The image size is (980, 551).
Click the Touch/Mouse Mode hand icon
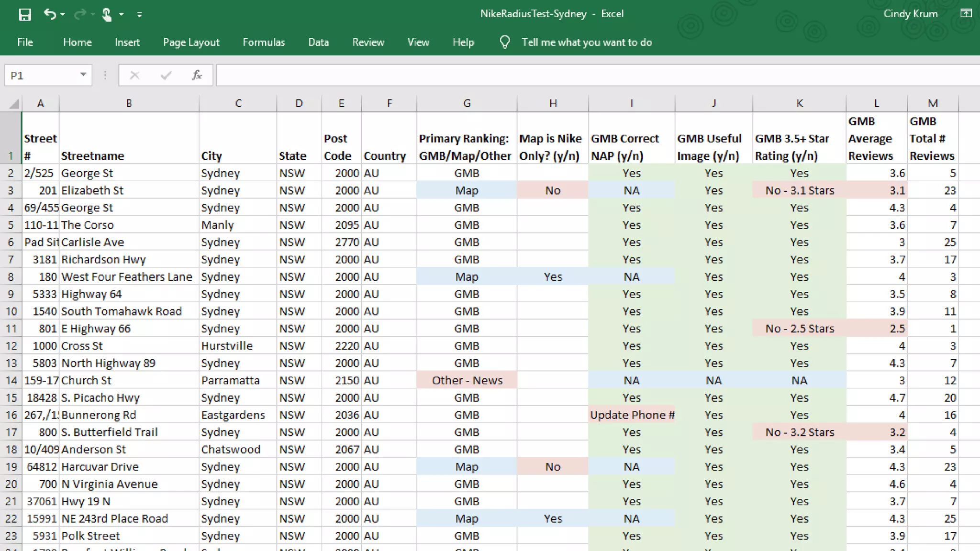[x=107, y=14]
